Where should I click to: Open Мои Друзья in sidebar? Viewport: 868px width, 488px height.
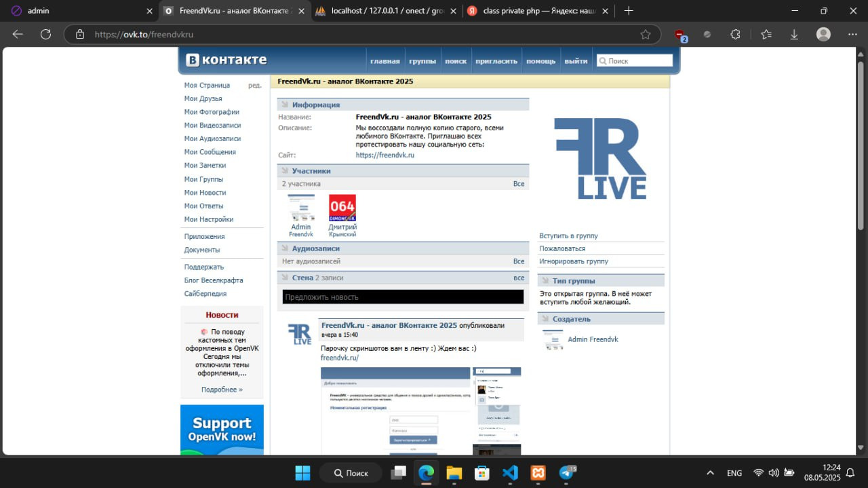click(x=203, y=98)
